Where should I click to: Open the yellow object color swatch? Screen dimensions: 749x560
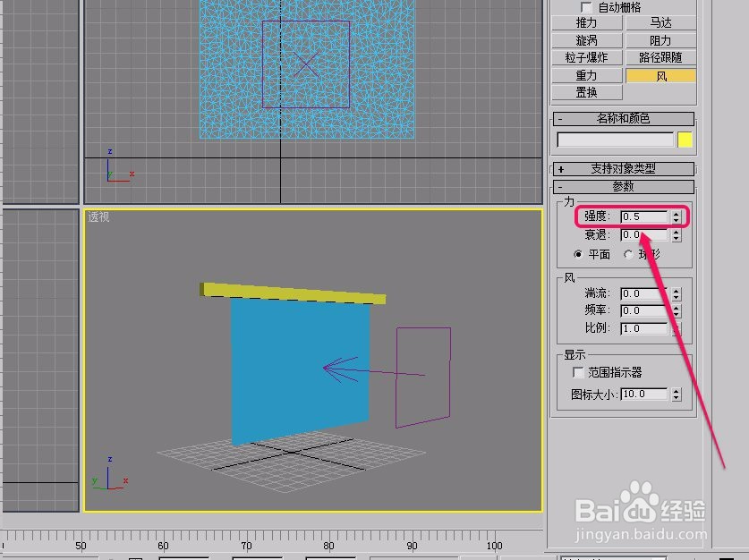pos(685,140)
